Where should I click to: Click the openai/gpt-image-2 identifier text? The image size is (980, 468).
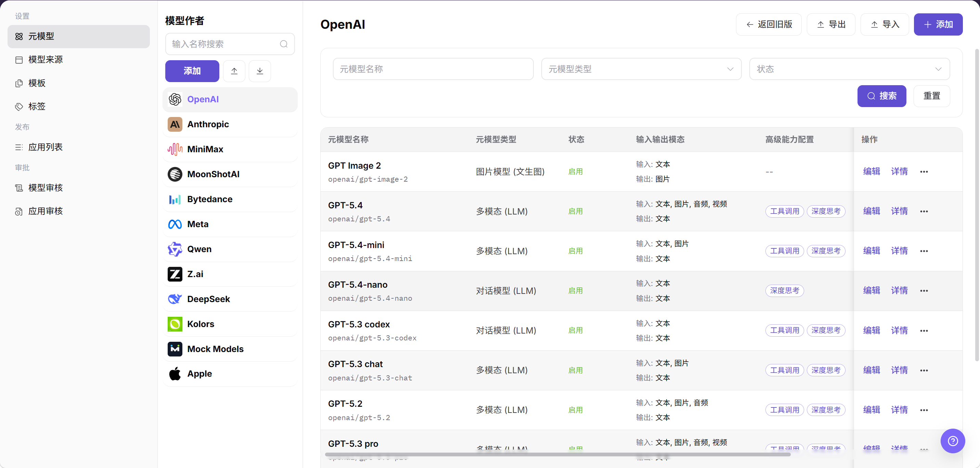[368, 179]
